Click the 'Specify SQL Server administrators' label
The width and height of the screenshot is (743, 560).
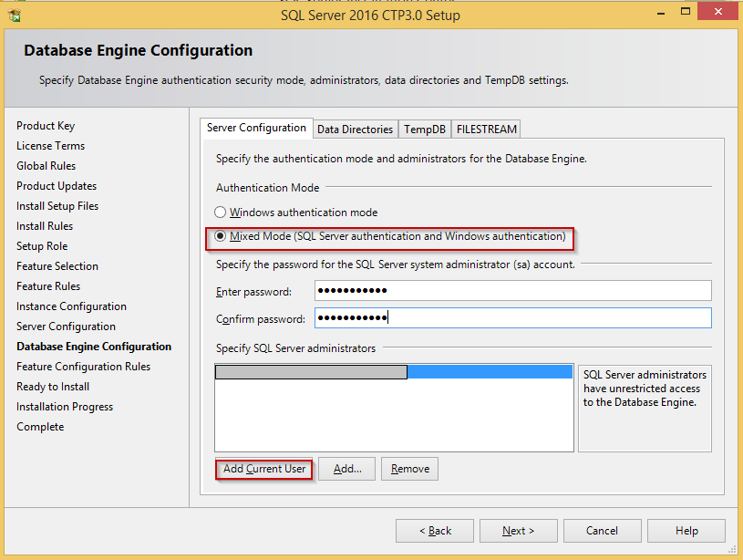(x=295, y=348)
